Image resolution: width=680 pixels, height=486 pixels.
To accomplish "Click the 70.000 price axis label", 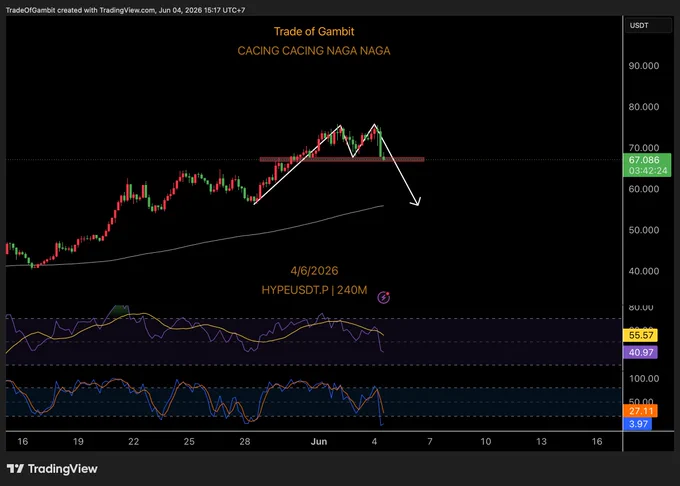I will pos(644,147).
